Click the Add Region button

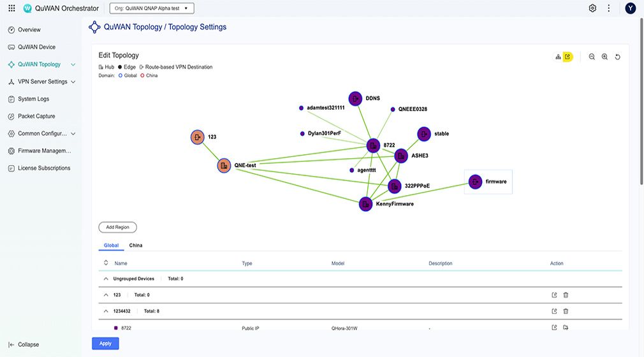coord(117,227)
